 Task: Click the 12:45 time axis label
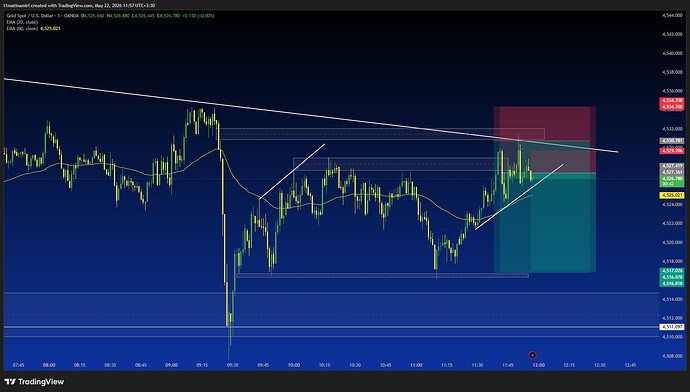[x=630, y=365]
